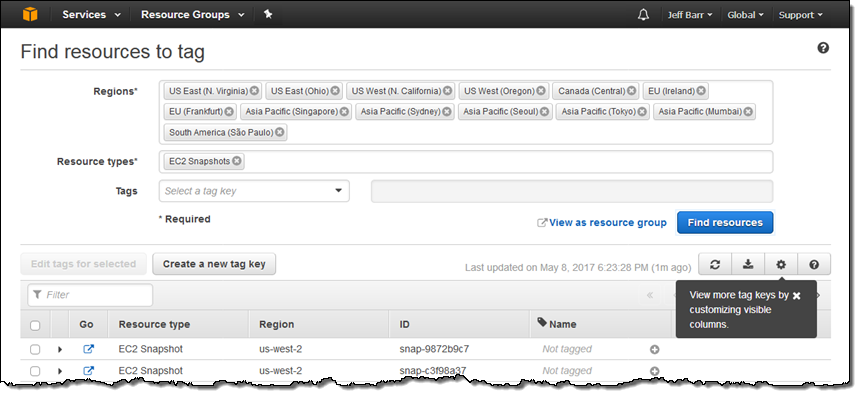This screenshot has height=396, width=860.
Task: Open the Resource Groups menu
Action: coord(193,15)
